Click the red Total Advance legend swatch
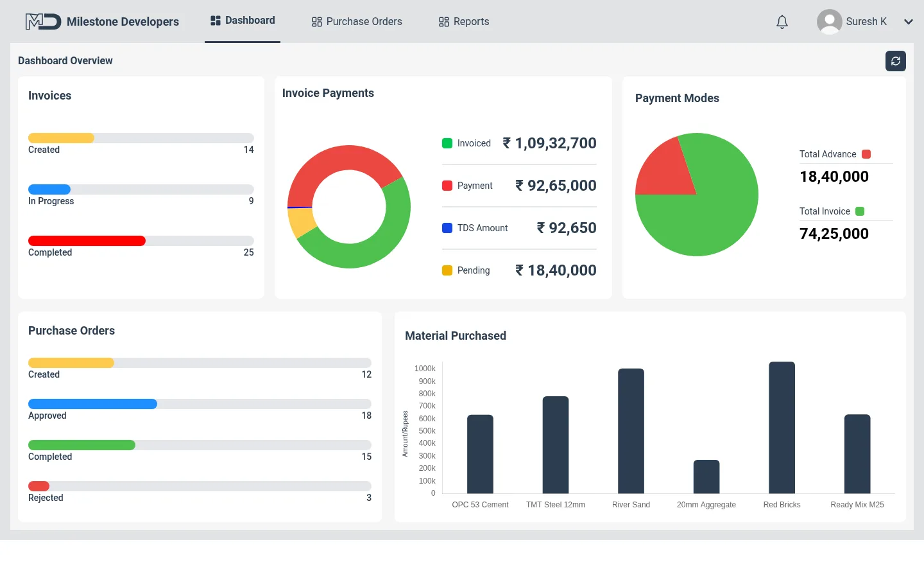Image resolution: width=924 pixels, height=578 pixels. pos(866,154)
